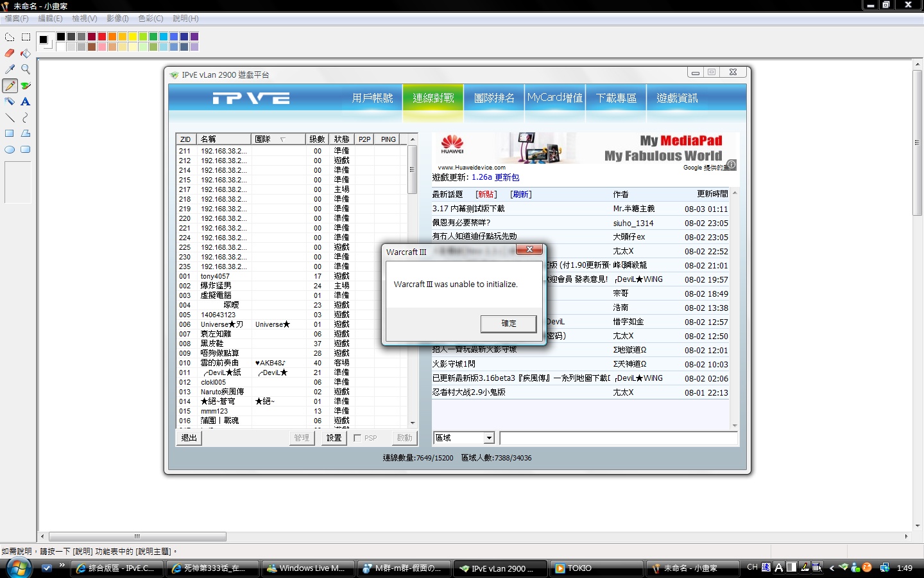Choose the yellow palette color
The image size is (924, 578).
(x=133, y=37)
